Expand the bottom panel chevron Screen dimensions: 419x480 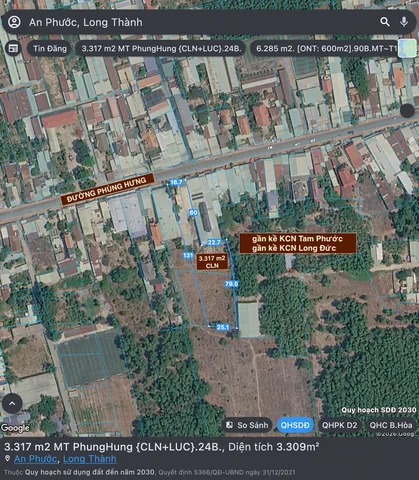12,404
